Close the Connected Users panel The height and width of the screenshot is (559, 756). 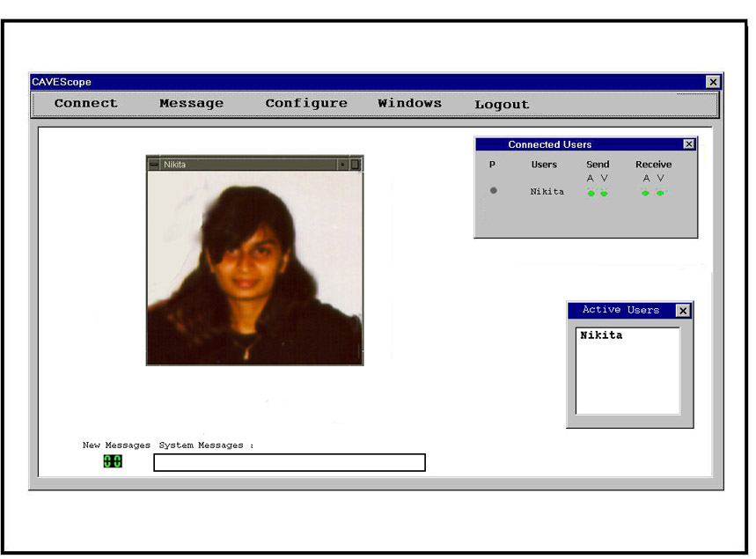click(689, 144)
